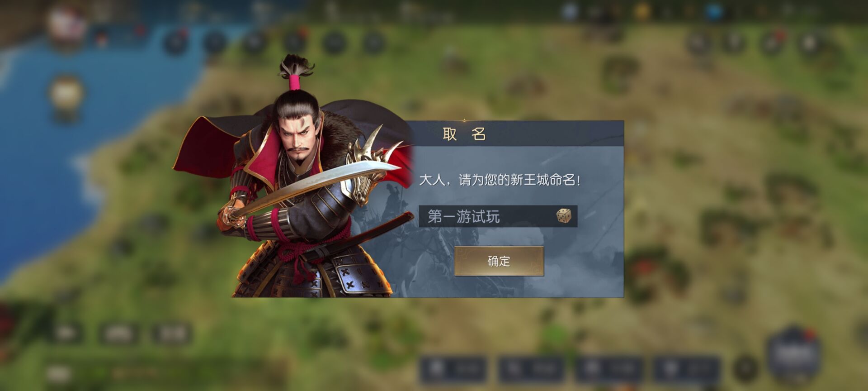
Task: Select the rightmost rectangular button in bottom bar
Action: coord(687,369)
